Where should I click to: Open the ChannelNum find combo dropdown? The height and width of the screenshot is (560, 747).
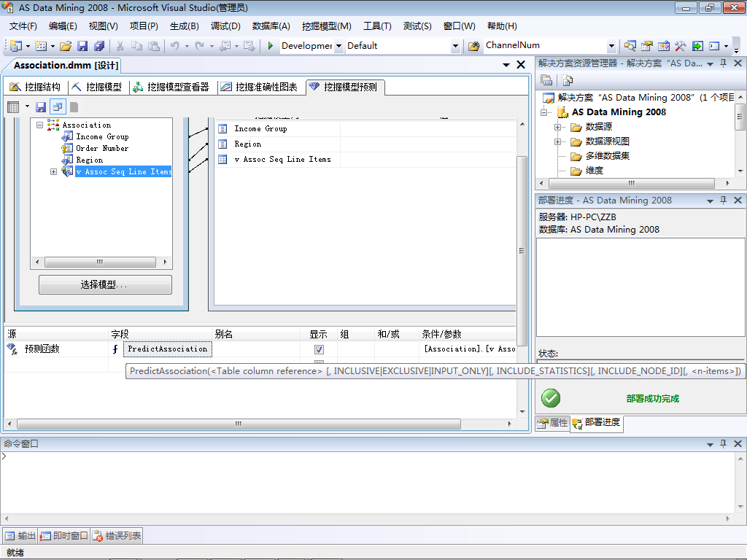612,46
